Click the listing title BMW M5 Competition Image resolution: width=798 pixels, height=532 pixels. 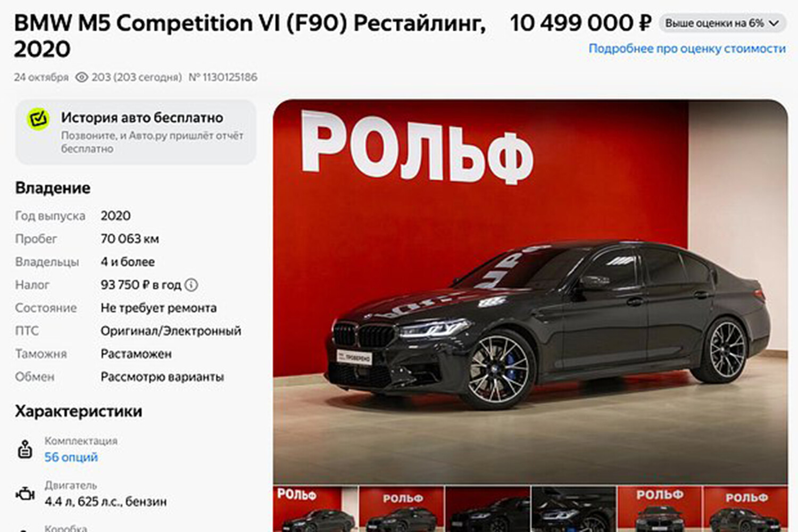250,36
